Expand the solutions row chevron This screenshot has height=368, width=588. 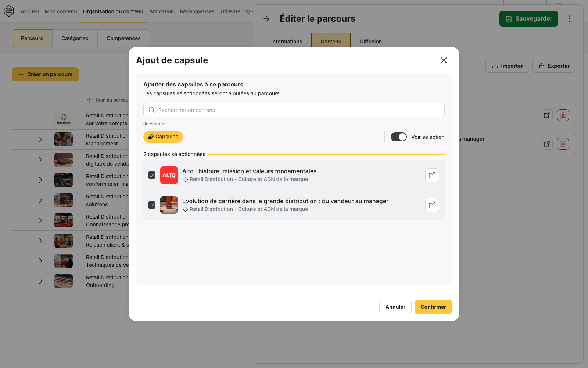(x=41, y=200)
